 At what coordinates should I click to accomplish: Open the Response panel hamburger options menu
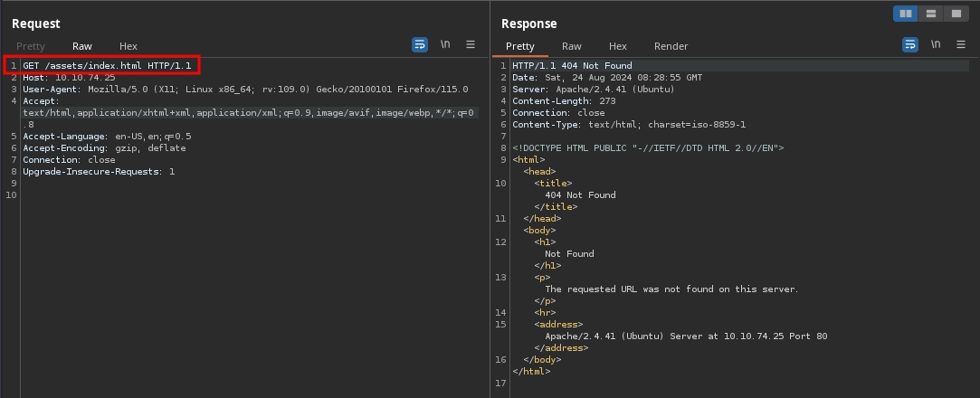(x=960, y=44)
